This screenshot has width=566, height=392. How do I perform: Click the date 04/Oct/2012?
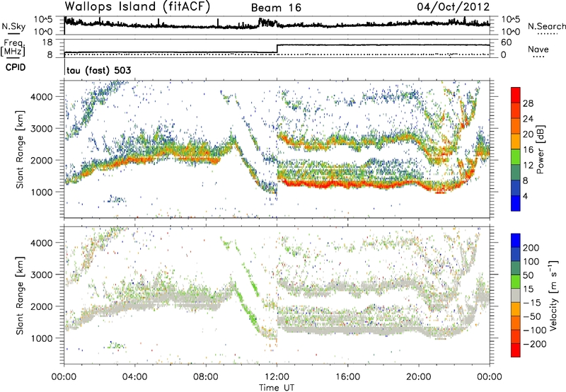[454, 7]
